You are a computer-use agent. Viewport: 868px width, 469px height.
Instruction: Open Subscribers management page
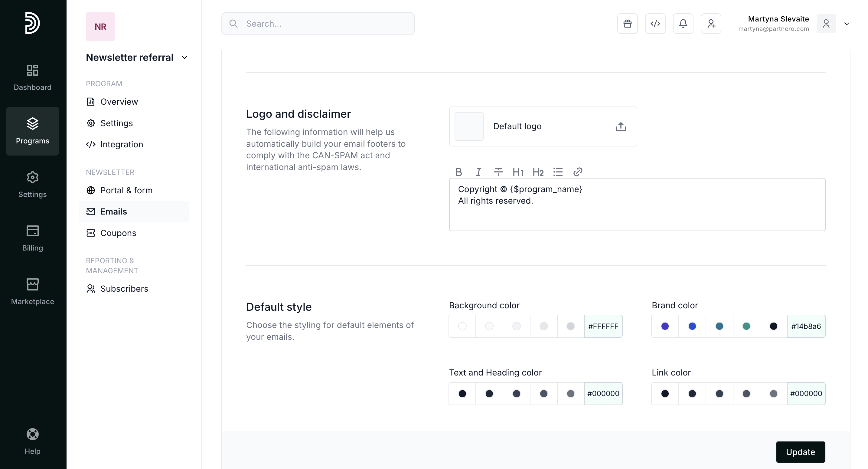124,289
